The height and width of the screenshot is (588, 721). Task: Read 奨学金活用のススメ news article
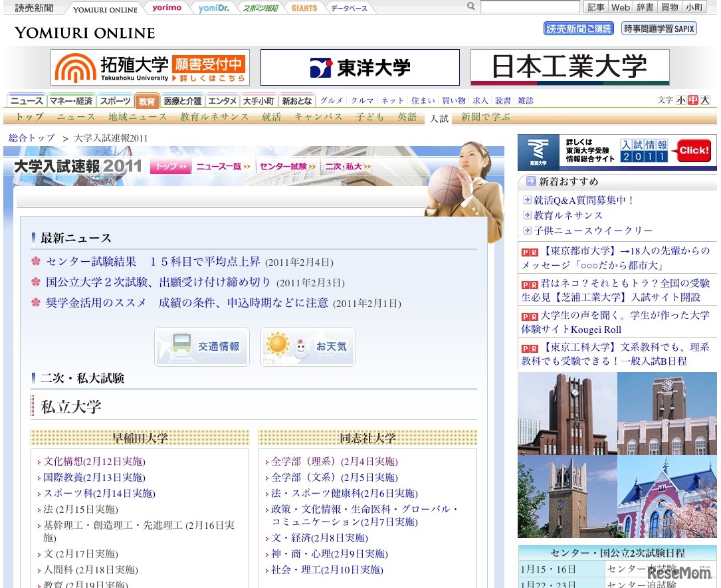187,303
